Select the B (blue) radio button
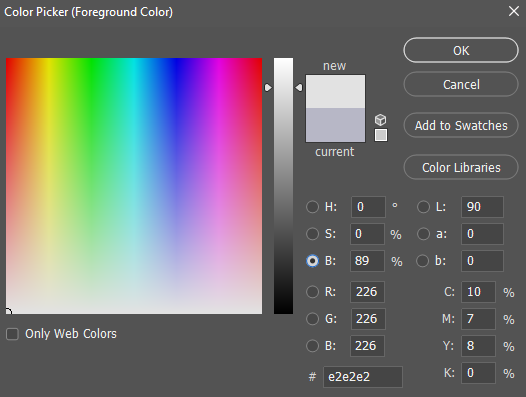Screen dimensions: 526x397 tap(312, 346)
